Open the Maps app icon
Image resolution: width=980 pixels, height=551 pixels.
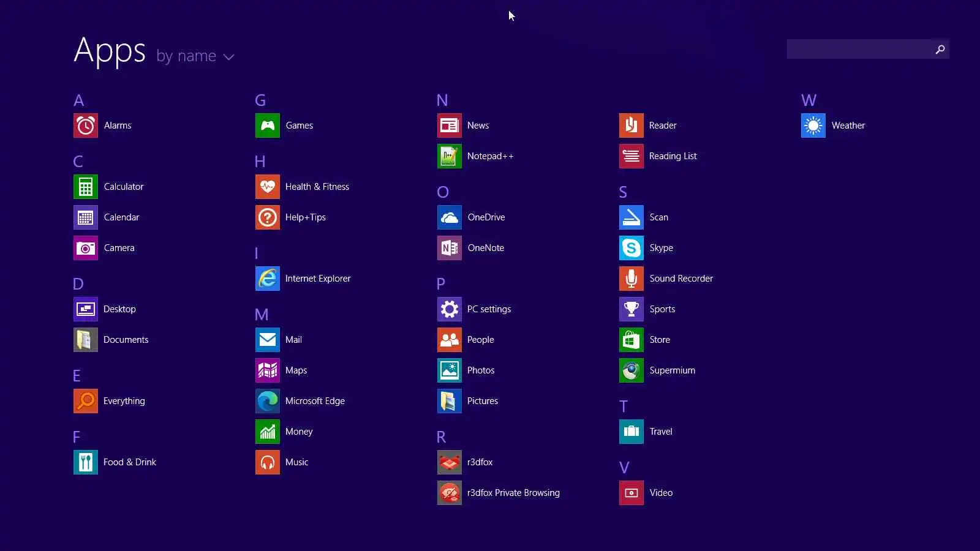[x=268, y=370]
